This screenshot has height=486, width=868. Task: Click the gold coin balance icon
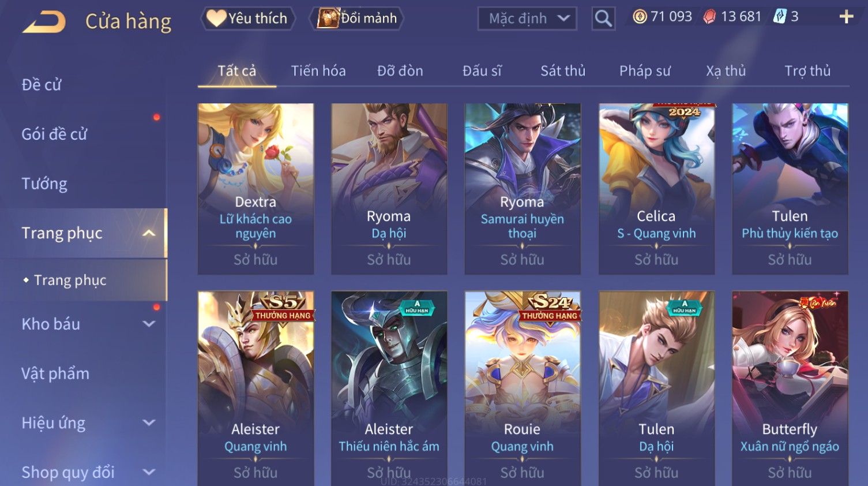coord(640,17)
